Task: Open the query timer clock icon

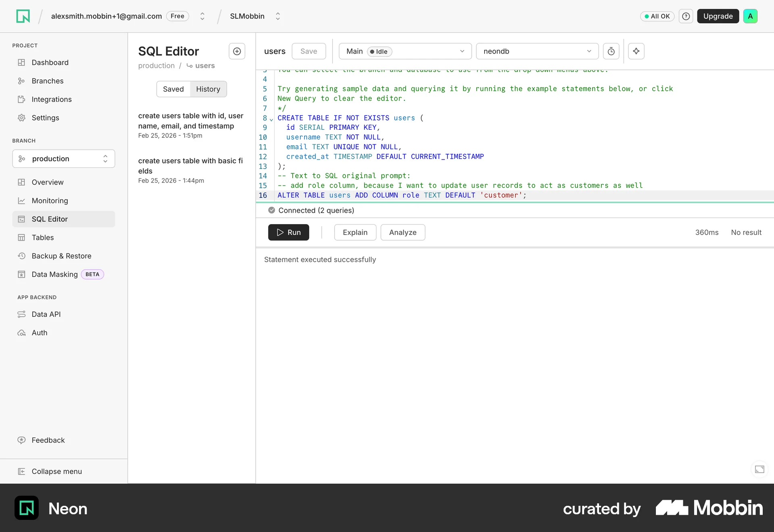Action: click(611, 51)
